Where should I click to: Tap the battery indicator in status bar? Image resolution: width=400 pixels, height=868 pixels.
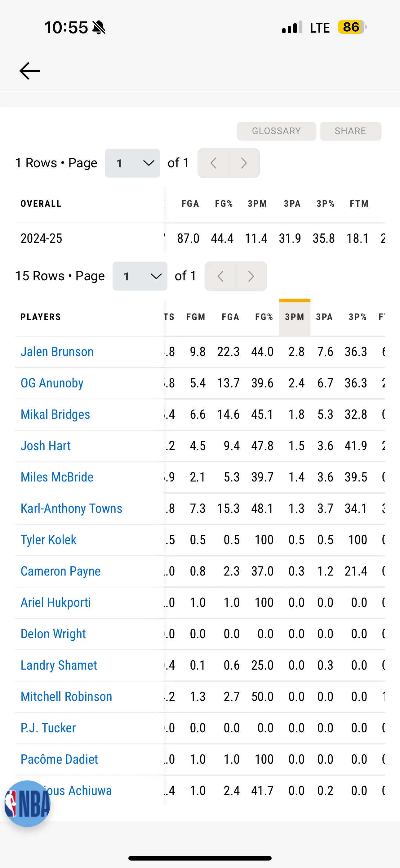tap(352, 27)
